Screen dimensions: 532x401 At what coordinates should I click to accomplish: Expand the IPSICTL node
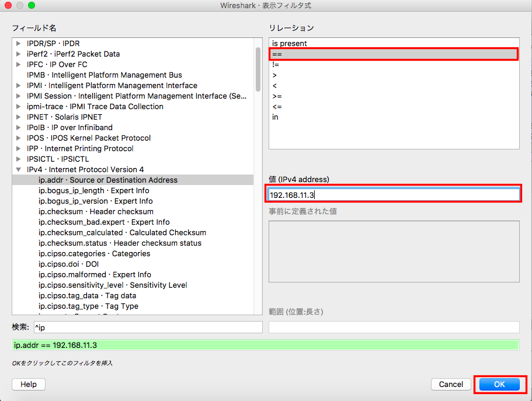coord(18,159)
